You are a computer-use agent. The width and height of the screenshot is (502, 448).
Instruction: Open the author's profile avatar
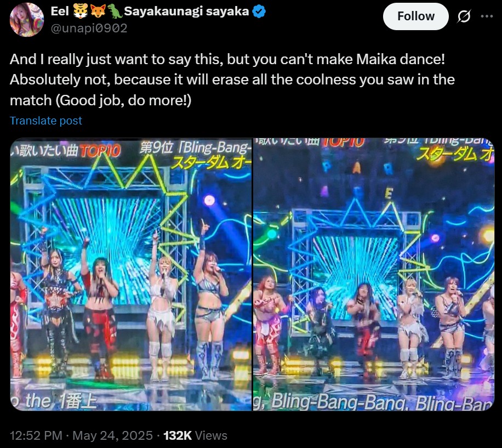(27, 20)
